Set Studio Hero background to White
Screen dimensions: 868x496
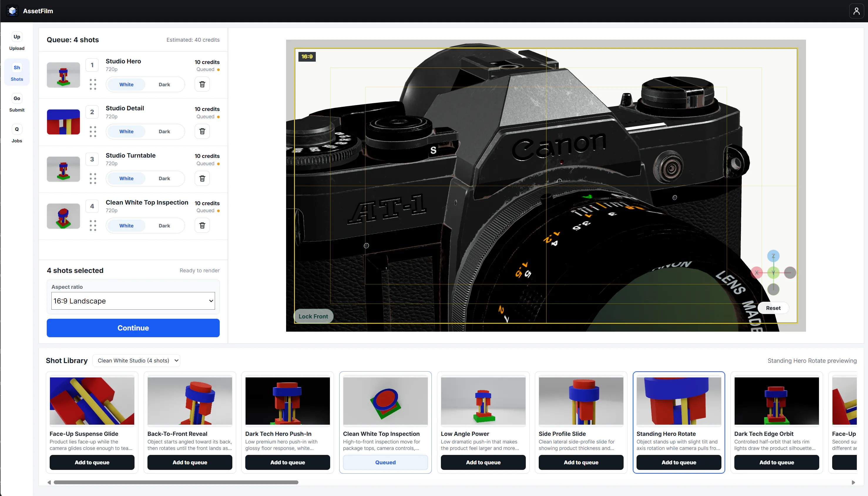[126, 85]
